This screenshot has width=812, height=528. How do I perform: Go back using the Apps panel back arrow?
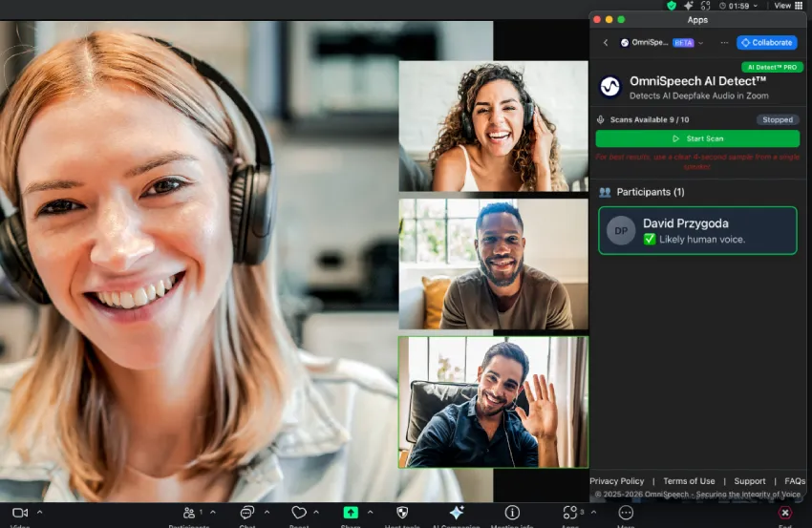pos(606,42)
